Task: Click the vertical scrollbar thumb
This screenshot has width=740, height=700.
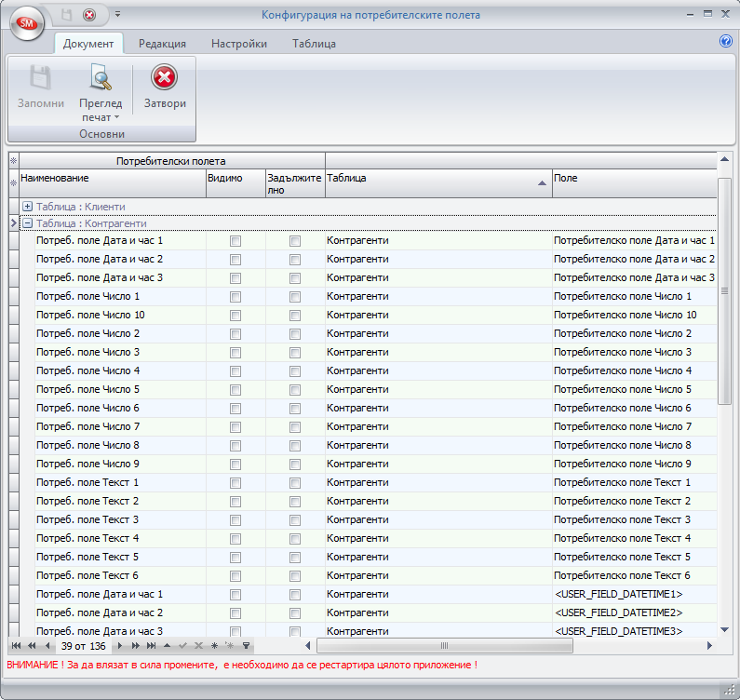Action: 724,291
